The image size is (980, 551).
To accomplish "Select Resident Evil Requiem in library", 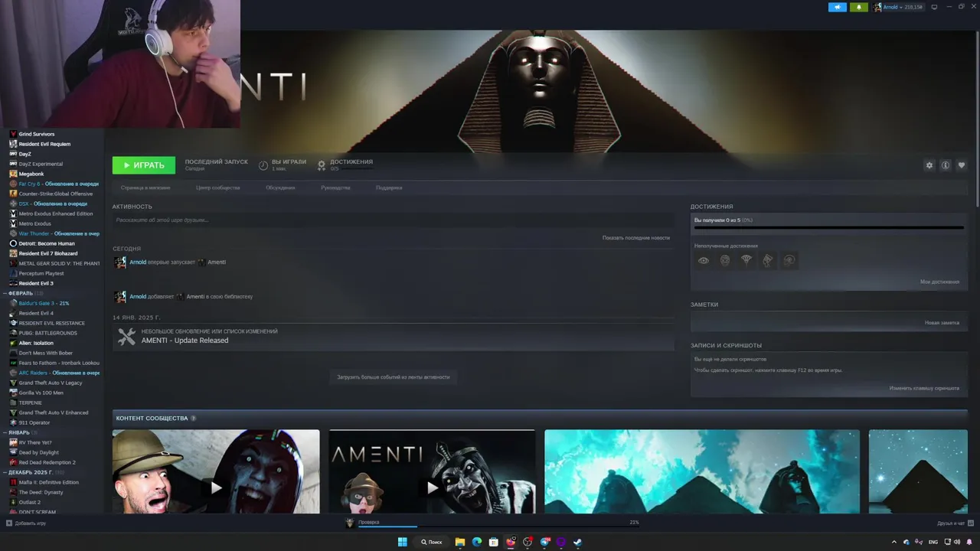I will (44, 144).
